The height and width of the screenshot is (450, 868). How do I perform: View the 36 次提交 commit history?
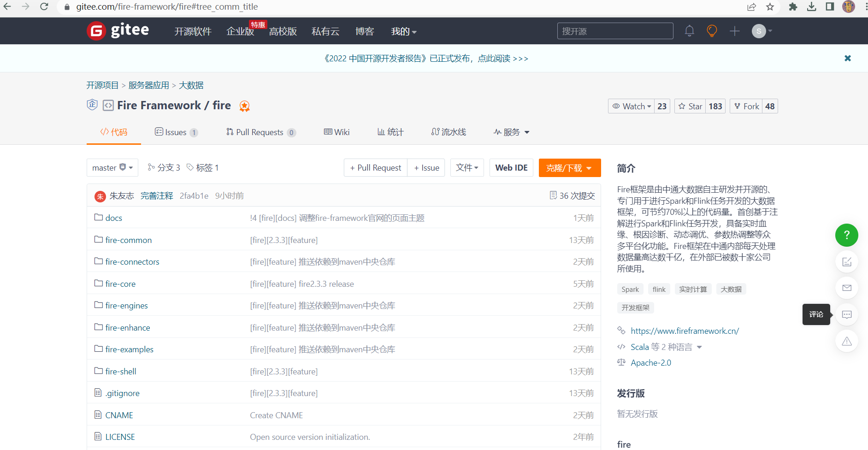572,195
